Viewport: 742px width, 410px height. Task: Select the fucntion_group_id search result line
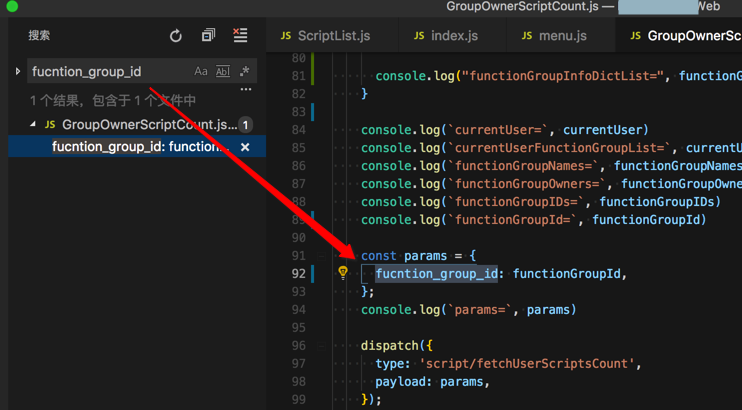(x=140, y=147)
